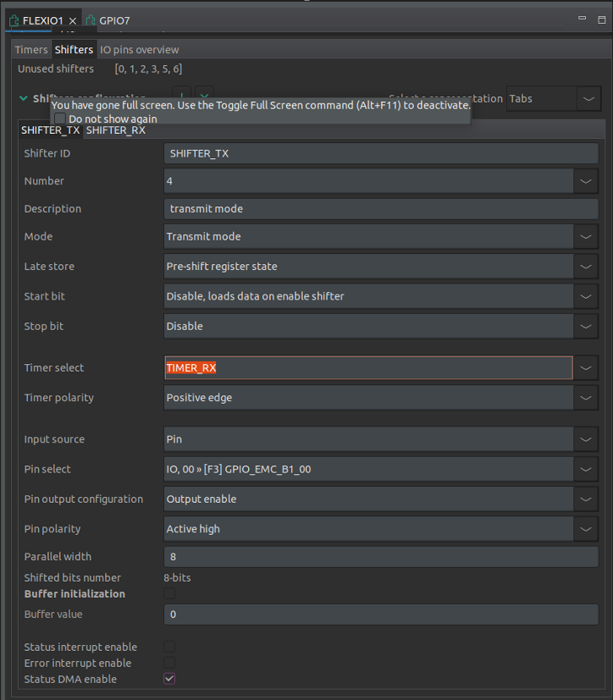Image resolution: width=613 pixels, height=700 pixels.
Task: Uncheck the Status DMA enable checkbox
Action: coord(169,679)
